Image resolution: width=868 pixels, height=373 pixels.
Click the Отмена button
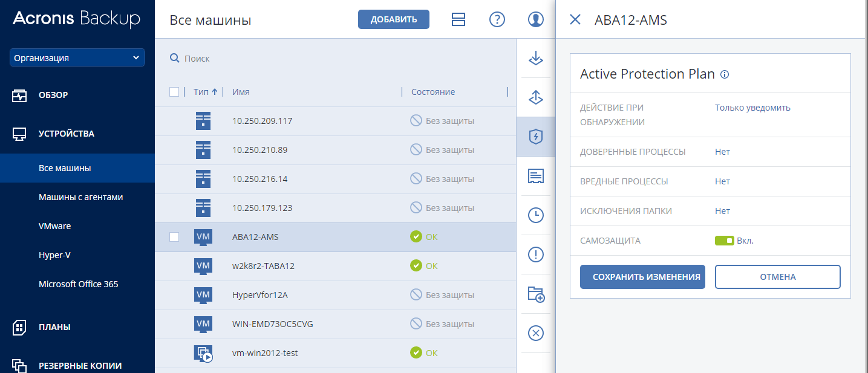click(778, 277)
